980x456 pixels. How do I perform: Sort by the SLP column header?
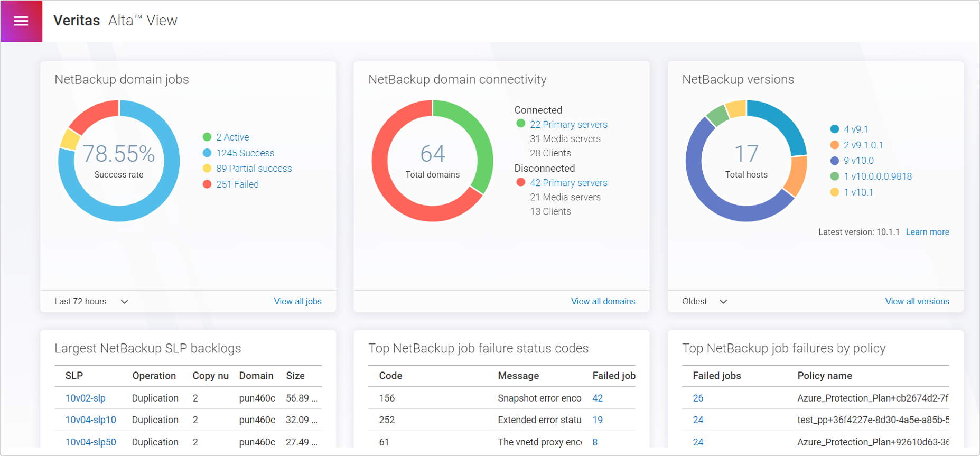pyautogui.click(x=74, y=376)
